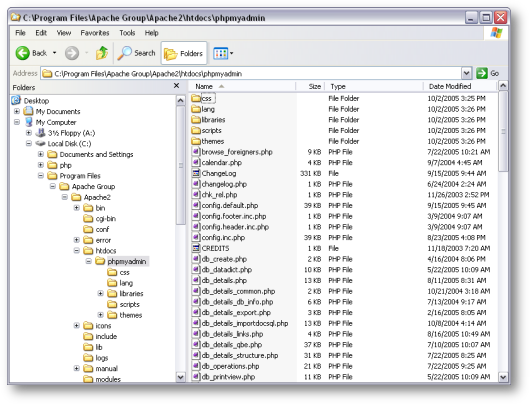Select phpmyadmin folder in tree

(x=127, y=261)
